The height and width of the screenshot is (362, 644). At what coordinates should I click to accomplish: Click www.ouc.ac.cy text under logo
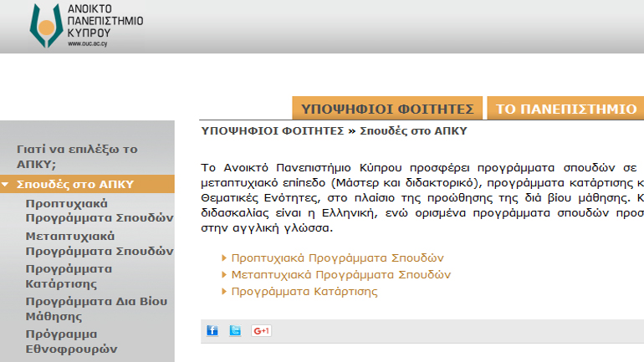click(88, 43)
